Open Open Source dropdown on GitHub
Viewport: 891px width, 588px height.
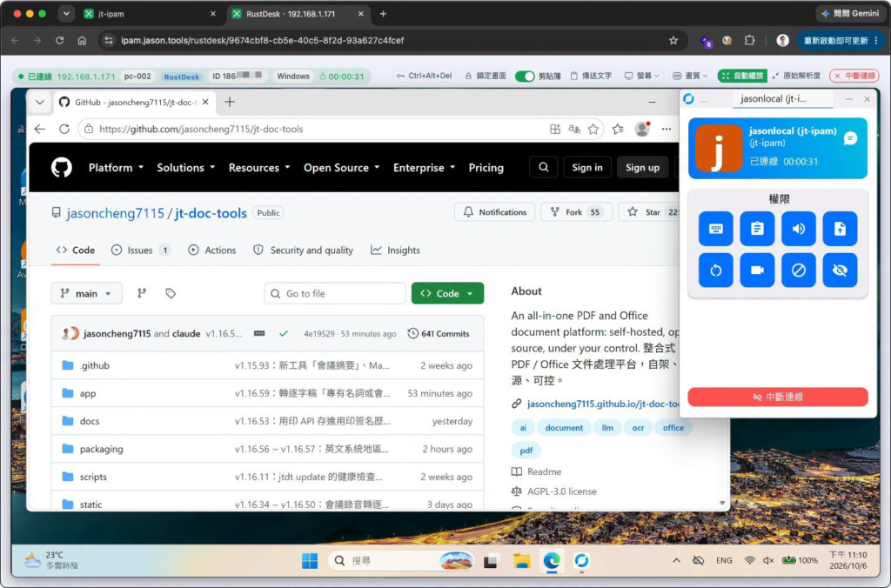pyautogui.click(x=341, y=168)
